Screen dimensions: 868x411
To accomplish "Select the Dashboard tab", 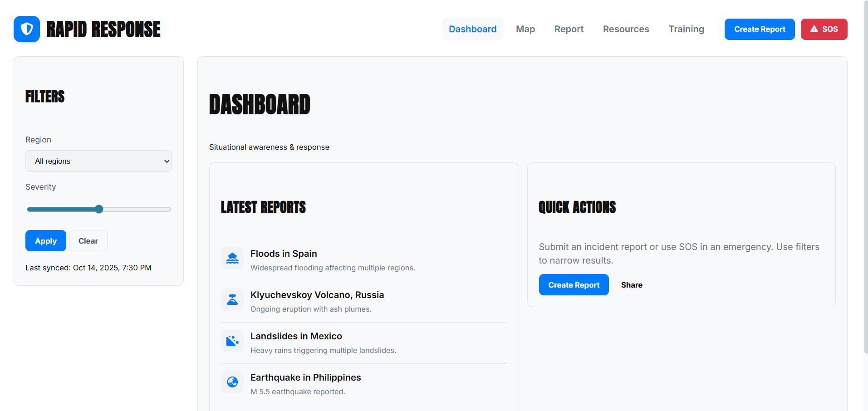I will point(472,29).
